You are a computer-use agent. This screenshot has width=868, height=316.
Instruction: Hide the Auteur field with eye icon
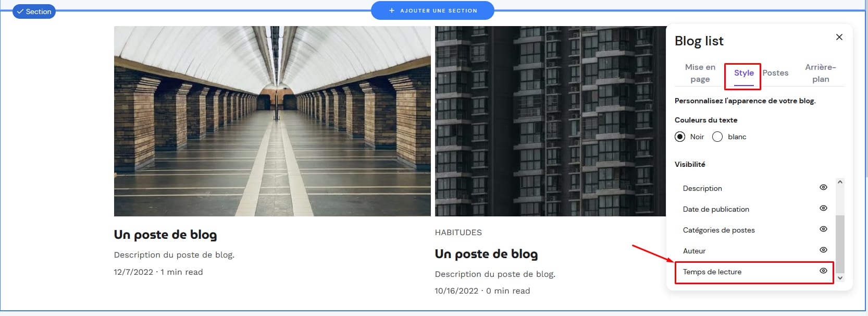coord(823,250)
